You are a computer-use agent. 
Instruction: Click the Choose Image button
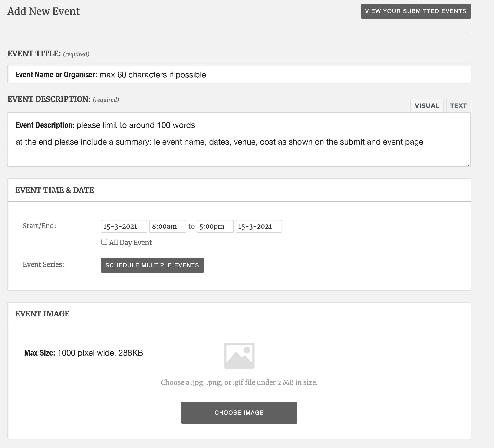coord(239,412)
